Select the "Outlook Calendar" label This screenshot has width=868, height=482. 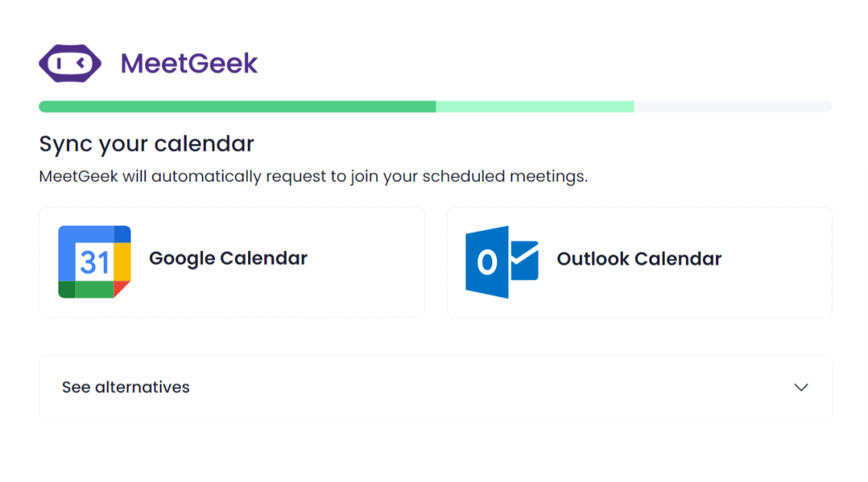[x=639, y=259]
